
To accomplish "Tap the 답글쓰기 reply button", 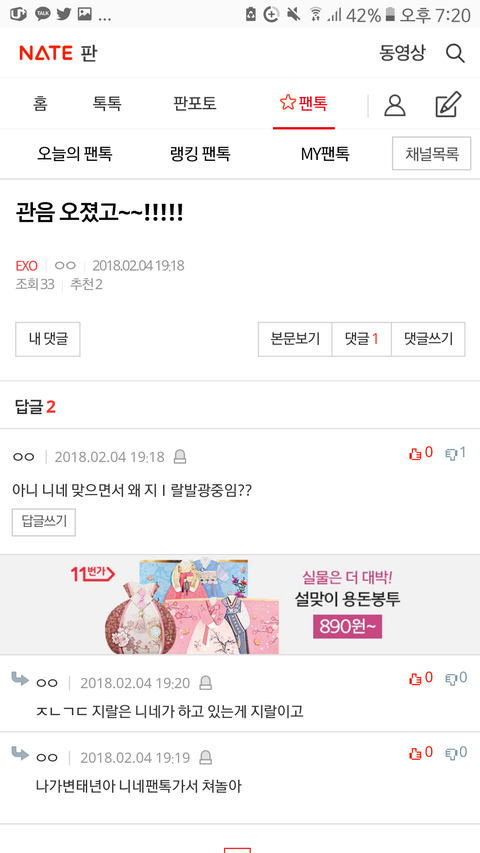I will pyautogui.click(x=44, y=522).
